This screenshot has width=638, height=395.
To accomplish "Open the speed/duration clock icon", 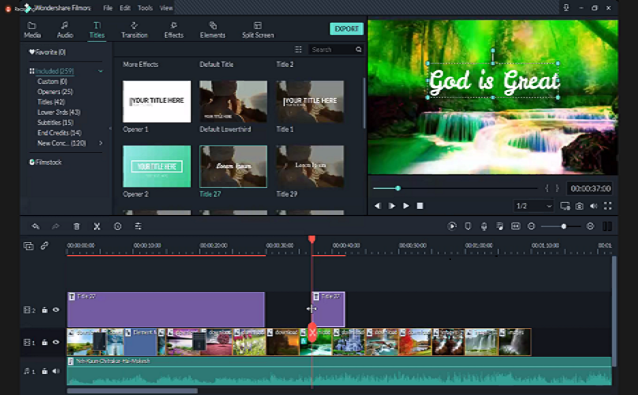I will (x=118, y=226).
